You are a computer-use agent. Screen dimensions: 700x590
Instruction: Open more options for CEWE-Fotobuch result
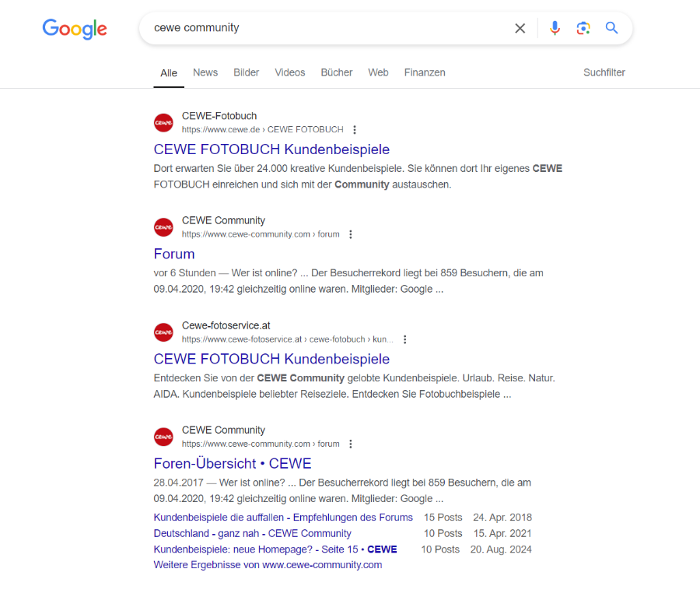(355, 130)
